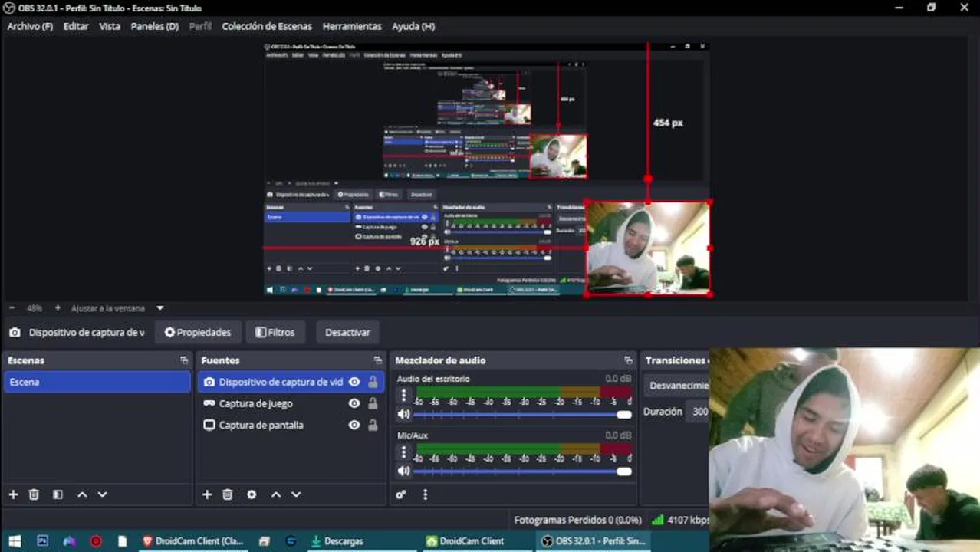Click the 48% zoom level text

tap(35, 308)
